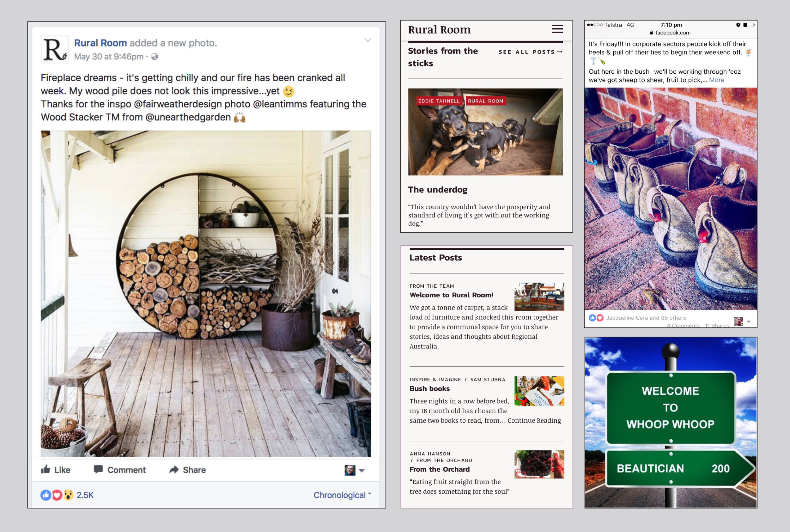Viewport: 790px width, 532px height.
Task: Click the alarm icon in phone status bar
Action: 738,25
